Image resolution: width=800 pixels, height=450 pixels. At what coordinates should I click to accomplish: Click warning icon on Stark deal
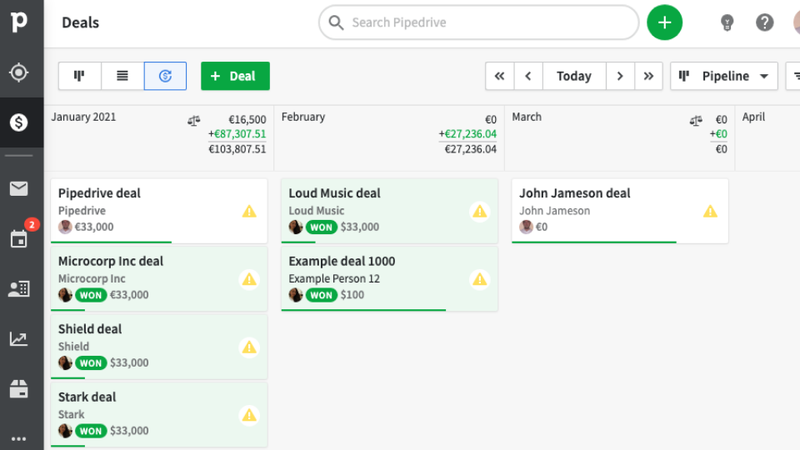tap(249, 415)
